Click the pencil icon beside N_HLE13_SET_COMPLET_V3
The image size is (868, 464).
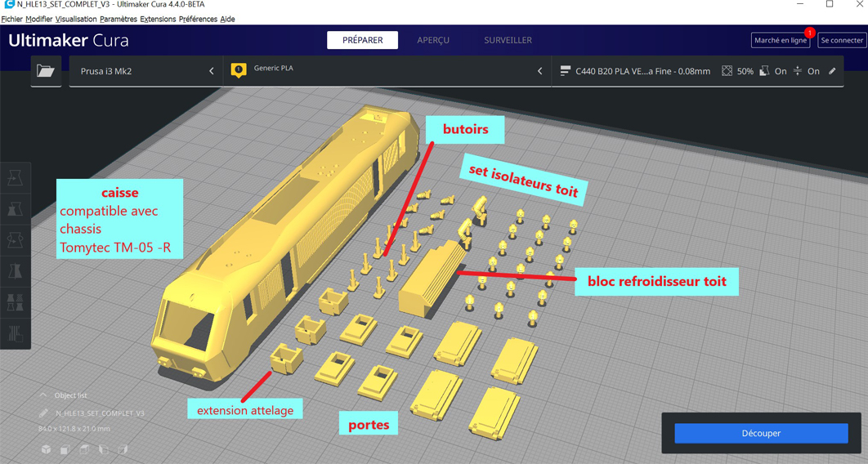pyautogui.click(x=44, y=413)
